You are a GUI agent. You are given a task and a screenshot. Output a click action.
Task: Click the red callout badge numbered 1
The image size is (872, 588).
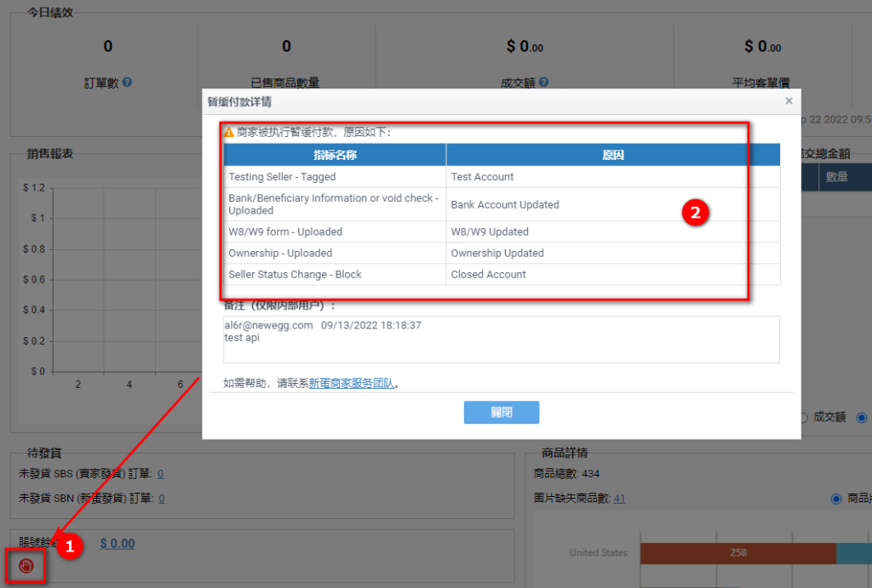point(70,547)
